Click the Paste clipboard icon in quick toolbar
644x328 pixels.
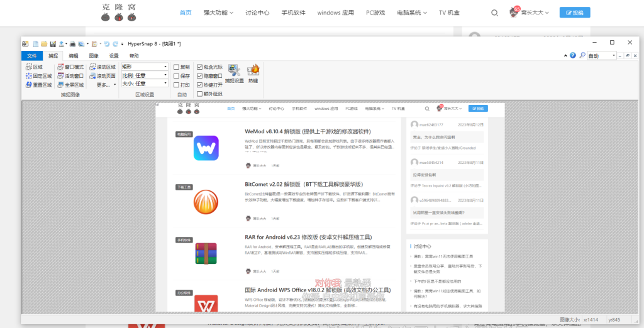coord(94,44)
